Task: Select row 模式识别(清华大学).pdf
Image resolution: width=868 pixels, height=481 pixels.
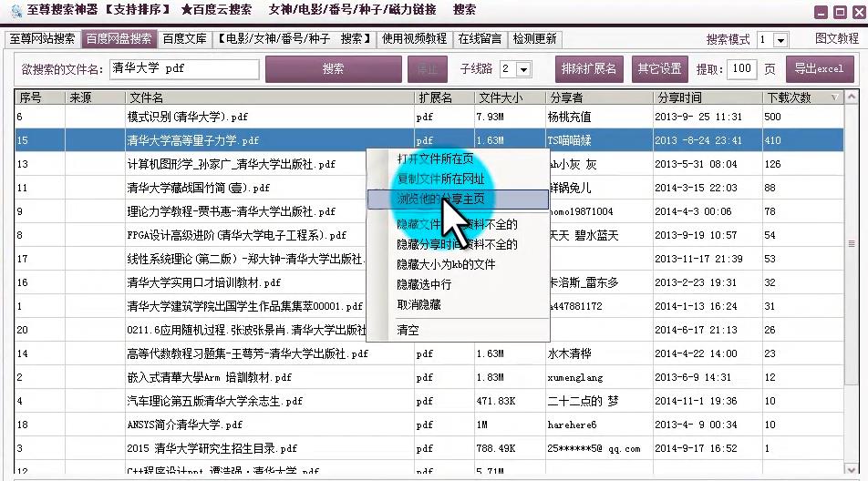Action: (x=429, y=117)
